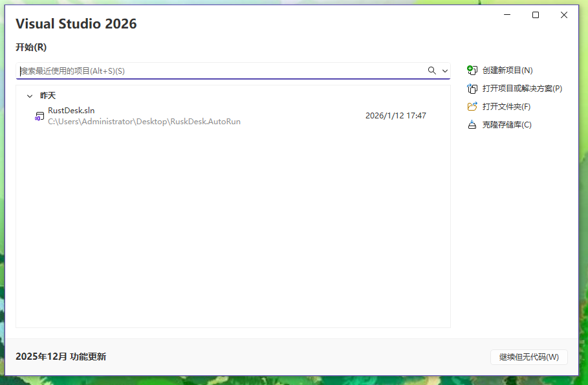
Task: Click 继续但无代码(W) button
Action: pyautogui.click(x=528, y=357)
